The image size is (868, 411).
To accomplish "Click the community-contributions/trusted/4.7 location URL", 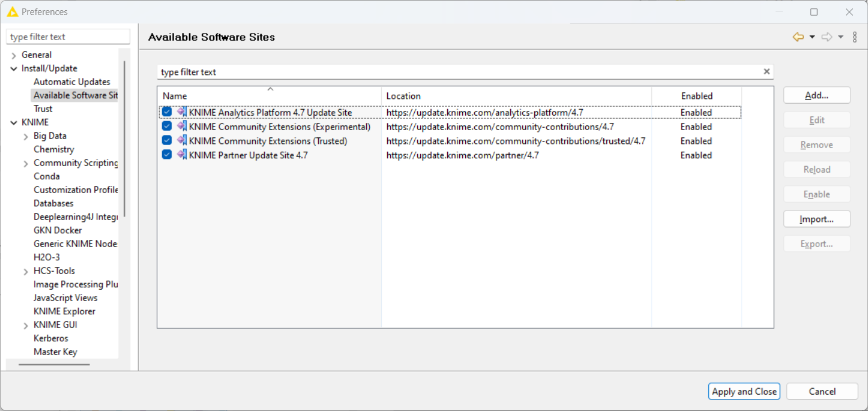I will (x=516, y=141).
